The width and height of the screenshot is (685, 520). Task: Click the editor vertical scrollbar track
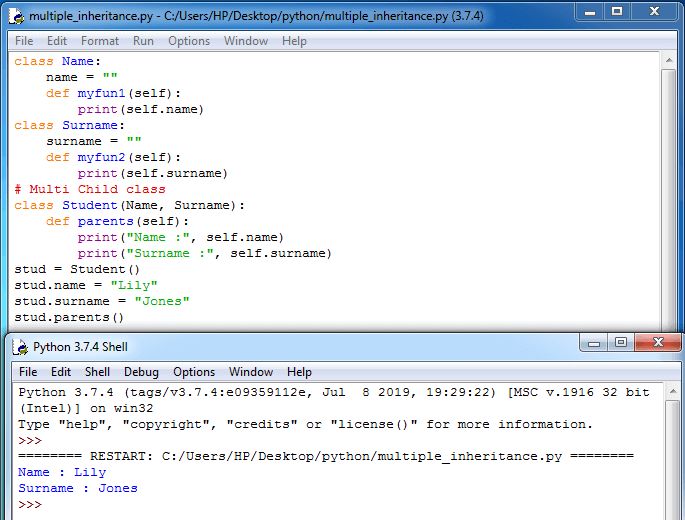pyautogui.click(x=669, y=199)
